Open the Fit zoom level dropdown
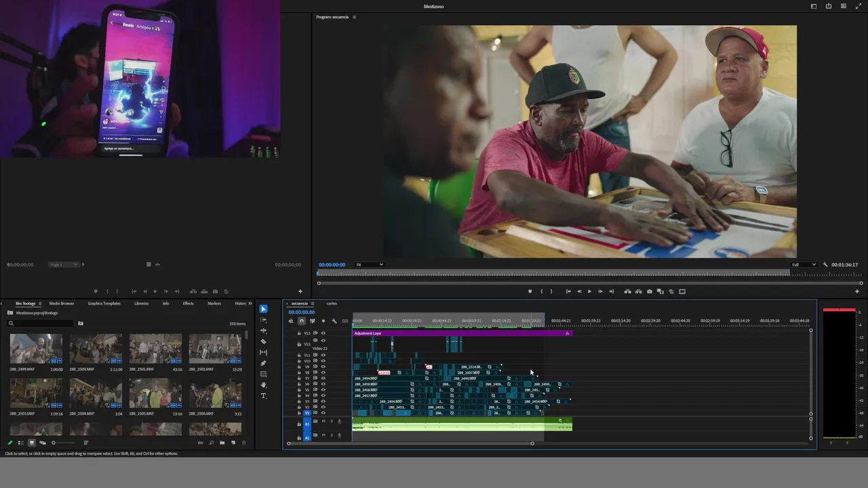The height and width of the screenshot is (488, 868). pos(371,264)
